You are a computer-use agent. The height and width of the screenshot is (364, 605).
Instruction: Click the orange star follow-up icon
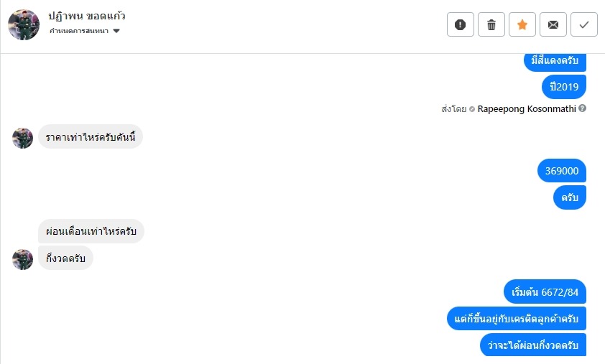tap(522, 25)
